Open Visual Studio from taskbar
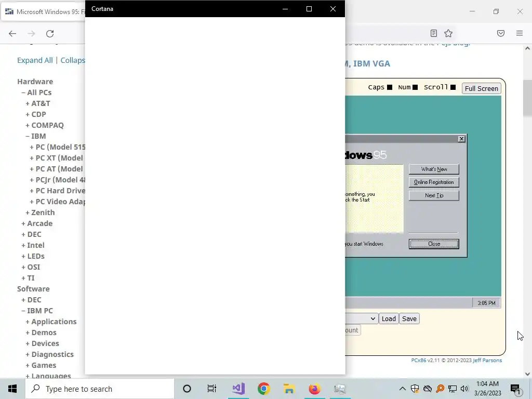The image size is (532, 399). click(x=238, y=389)
